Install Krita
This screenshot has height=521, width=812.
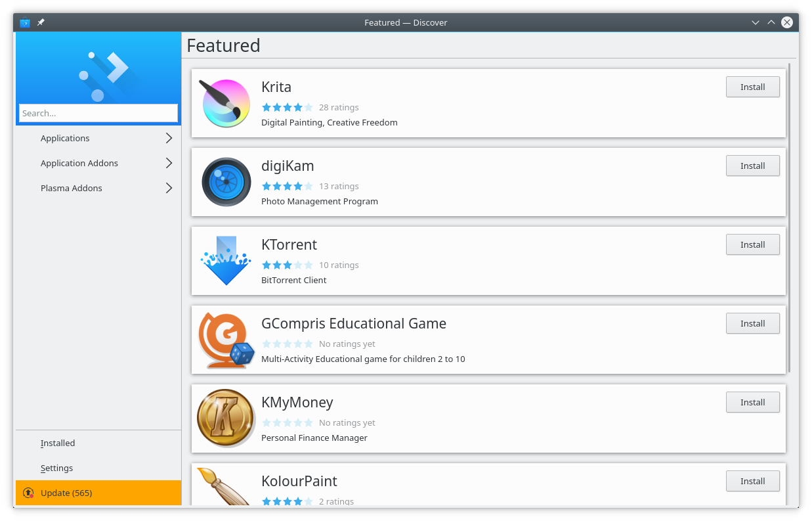click(753, 87)
